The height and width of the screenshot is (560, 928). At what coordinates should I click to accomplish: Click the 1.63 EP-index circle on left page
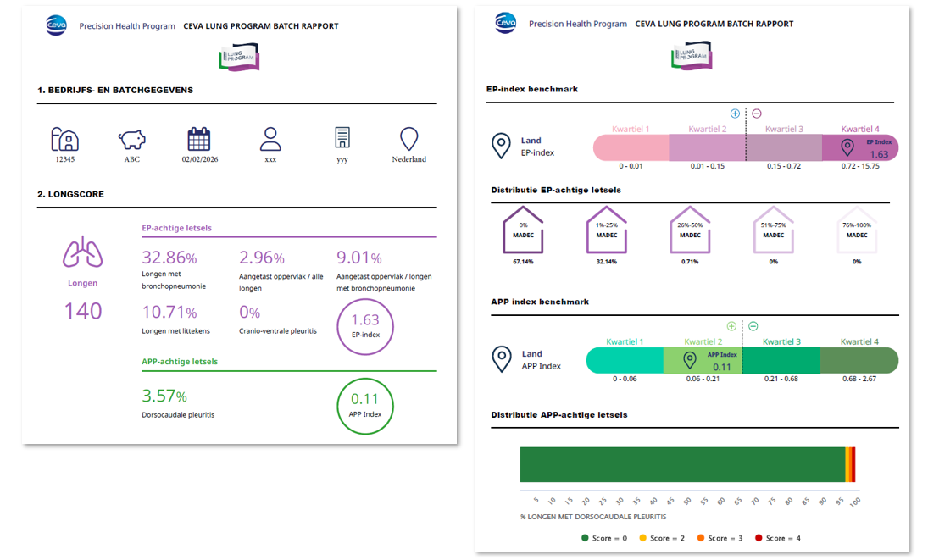364,325
